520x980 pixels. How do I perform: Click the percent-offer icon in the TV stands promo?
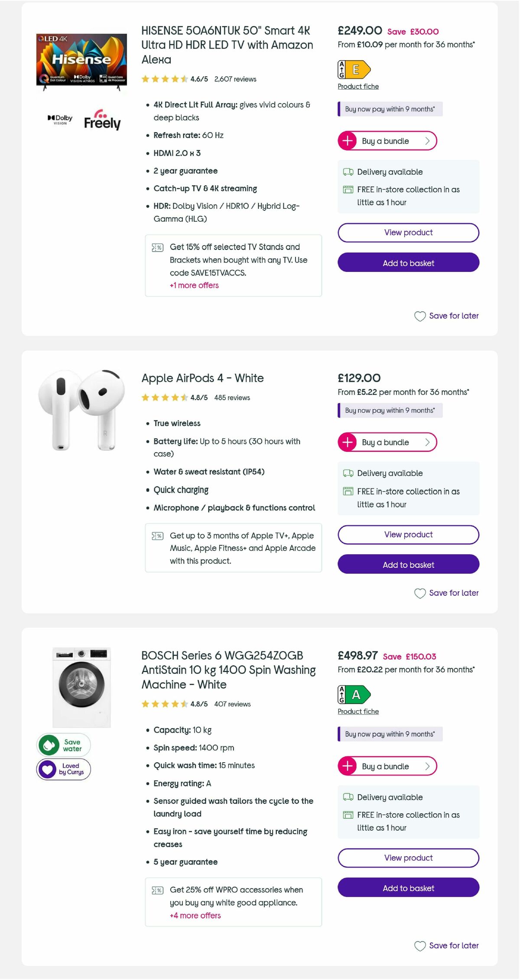pos(157,247)
